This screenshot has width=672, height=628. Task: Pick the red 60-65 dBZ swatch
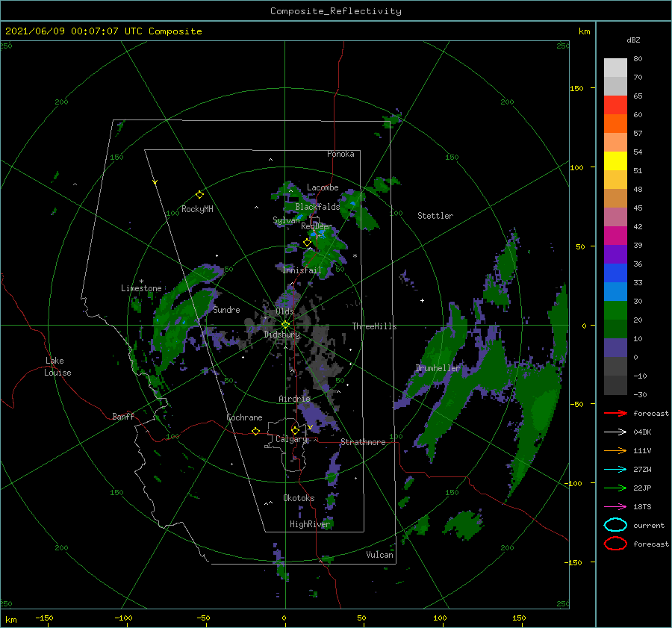[x=615, y=105]
